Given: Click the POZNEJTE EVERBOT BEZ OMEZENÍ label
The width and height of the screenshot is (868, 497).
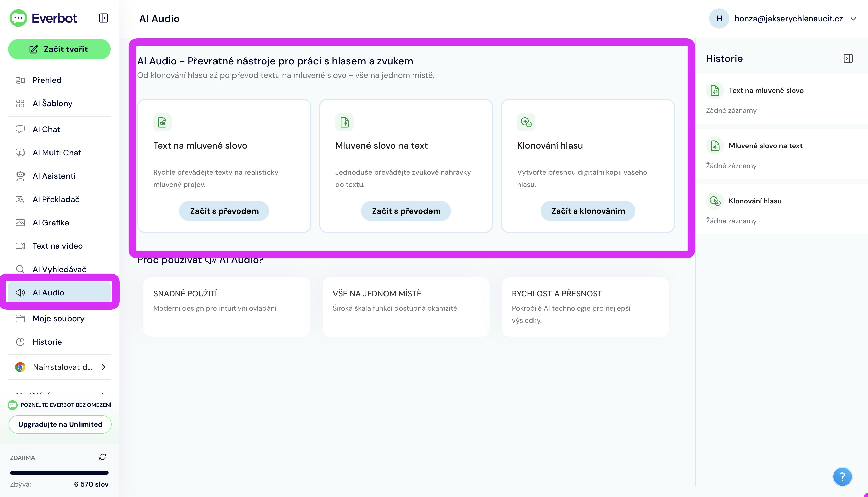Looking at the screenshot, I should click(x=66, y=405).
